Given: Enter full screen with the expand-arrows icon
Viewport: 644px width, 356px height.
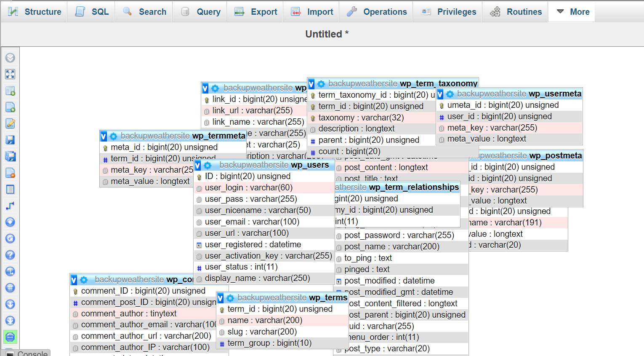Looking at the screenshot, I should click(x=10, y=74).
